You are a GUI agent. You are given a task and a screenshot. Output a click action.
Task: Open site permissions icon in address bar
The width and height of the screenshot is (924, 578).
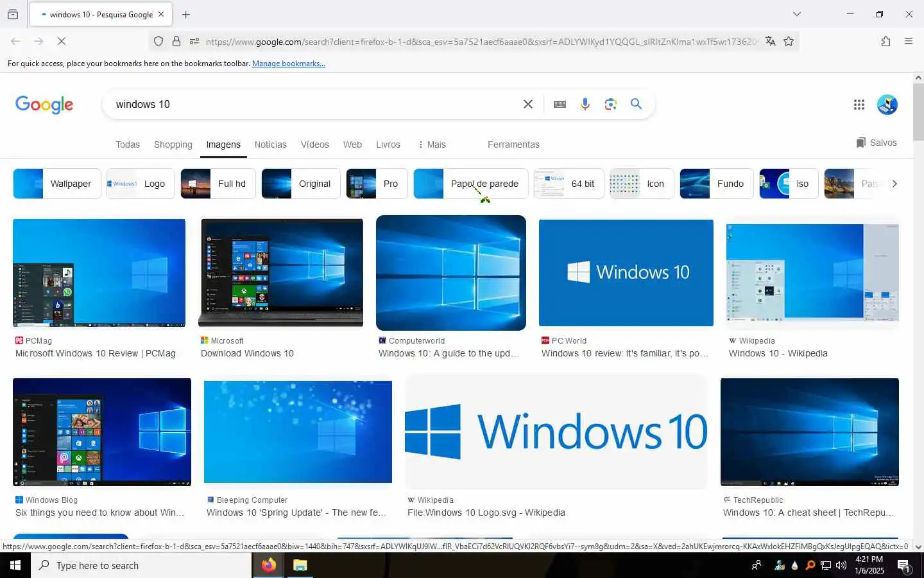tap(194, 41)
